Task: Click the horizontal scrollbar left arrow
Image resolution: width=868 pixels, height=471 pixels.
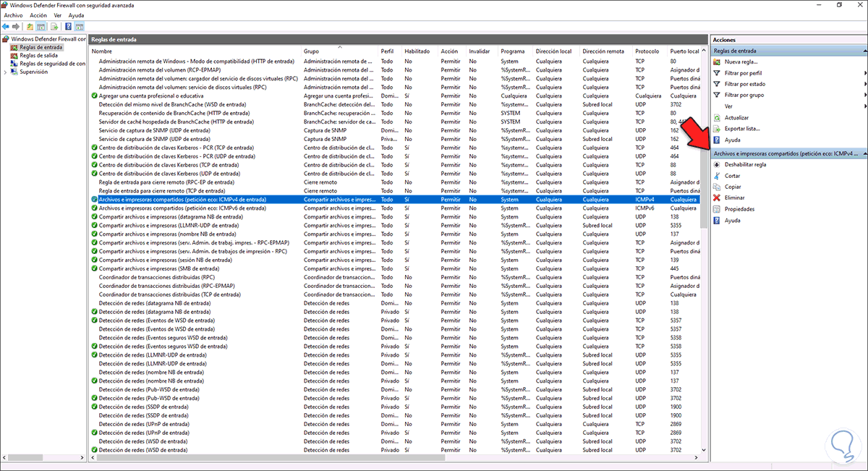Action: coord(93,457)
